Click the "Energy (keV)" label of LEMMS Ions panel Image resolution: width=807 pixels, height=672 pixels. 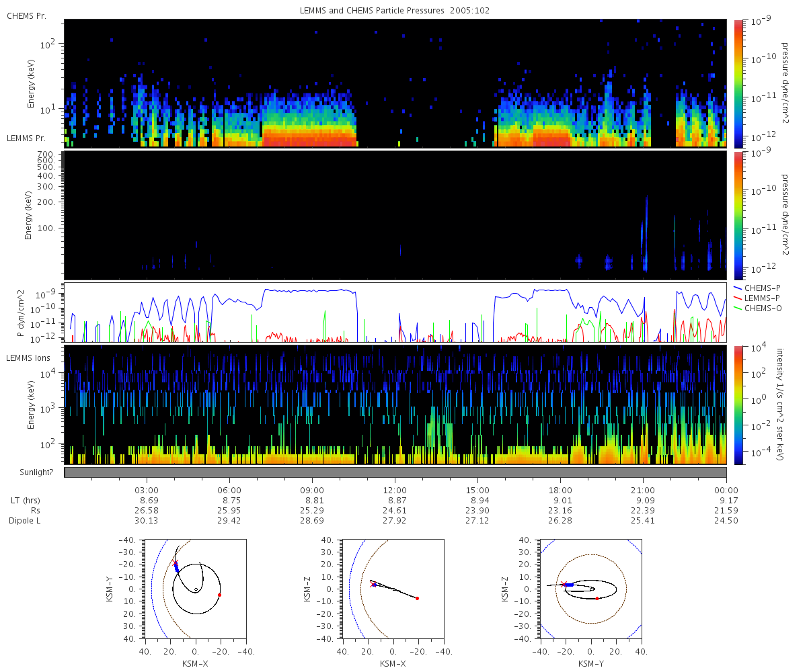click(31, 405)
